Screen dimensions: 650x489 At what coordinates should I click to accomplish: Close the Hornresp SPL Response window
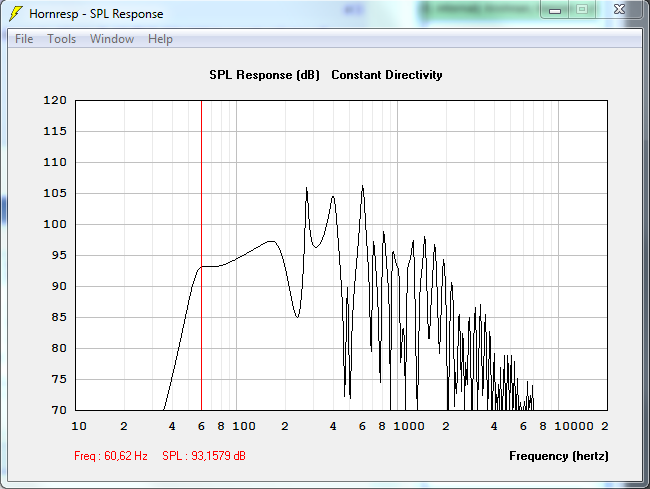point(619,9)
